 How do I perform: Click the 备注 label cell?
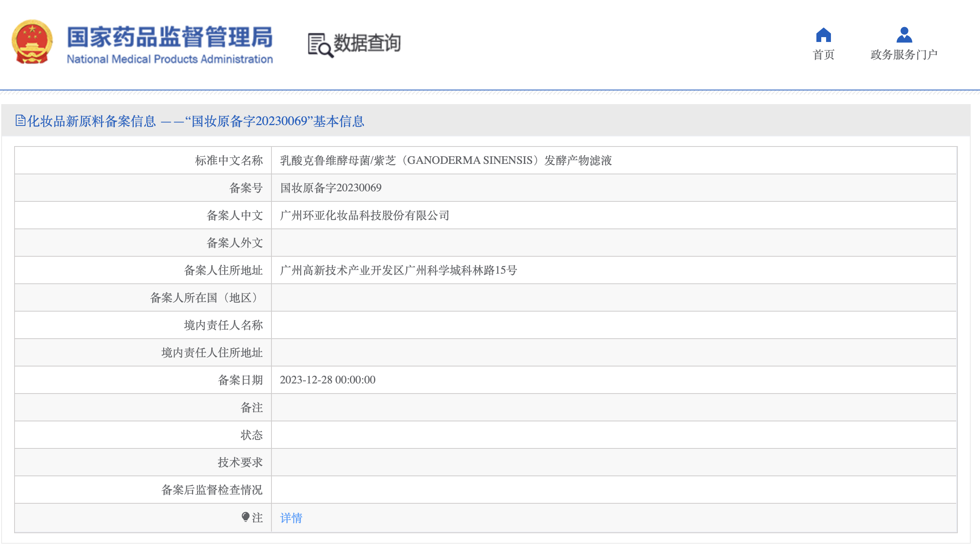[143, 408]
